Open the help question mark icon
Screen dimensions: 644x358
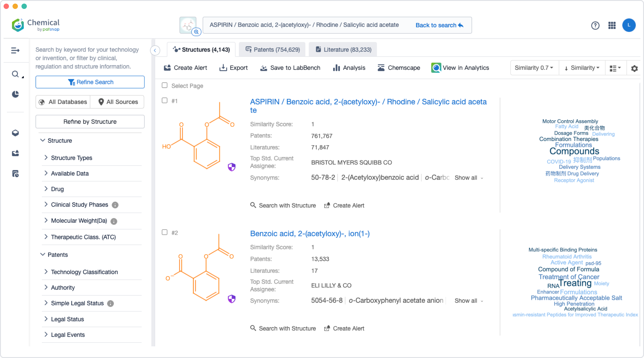595,25
